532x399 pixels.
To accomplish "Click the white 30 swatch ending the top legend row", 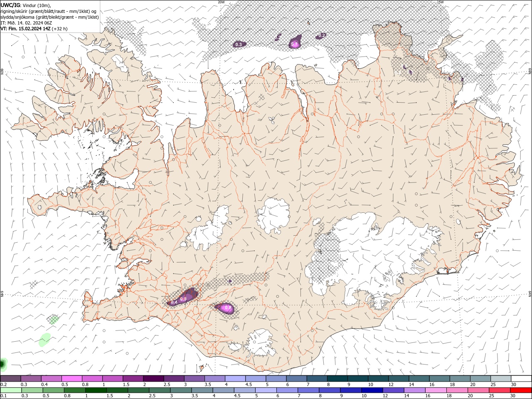I will point(522,379).
